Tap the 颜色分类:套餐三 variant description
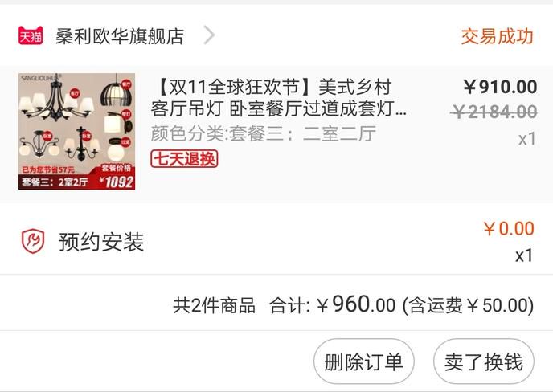The height and width of the screenshot is (392, 553). coord(263,134)
